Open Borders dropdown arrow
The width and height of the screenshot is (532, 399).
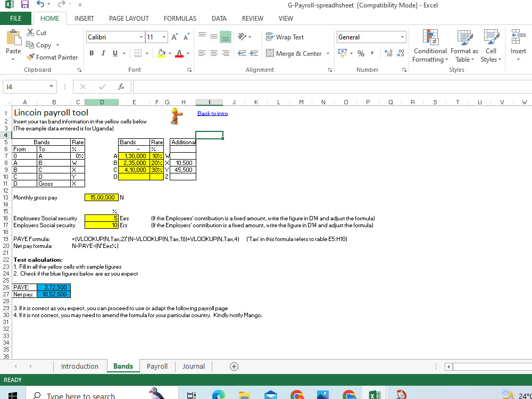[x=147, y=54]
